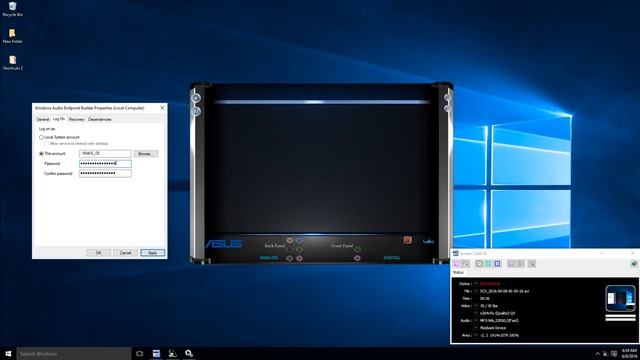
Task: Expand the x264vfw codec dropdown
Action: (476, 313)
